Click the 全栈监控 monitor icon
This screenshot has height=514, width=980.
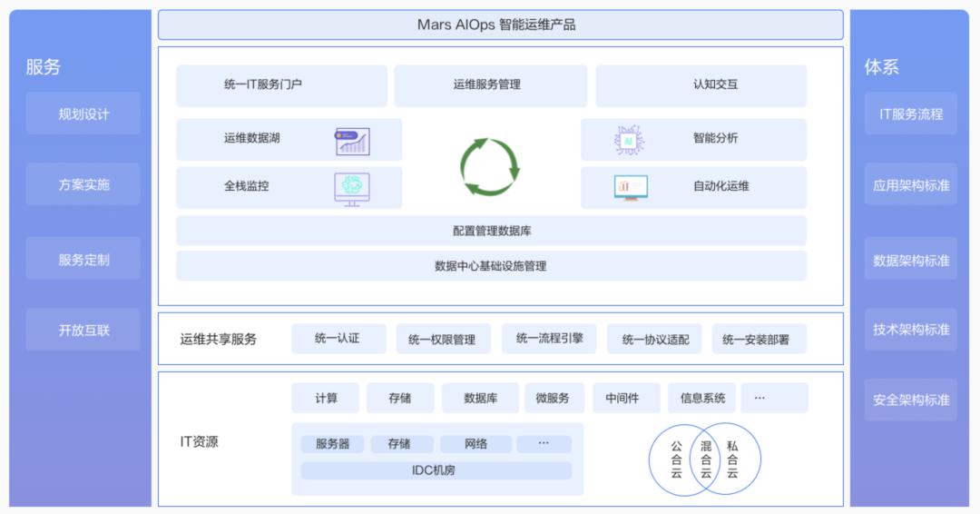[x=352, y=190]
